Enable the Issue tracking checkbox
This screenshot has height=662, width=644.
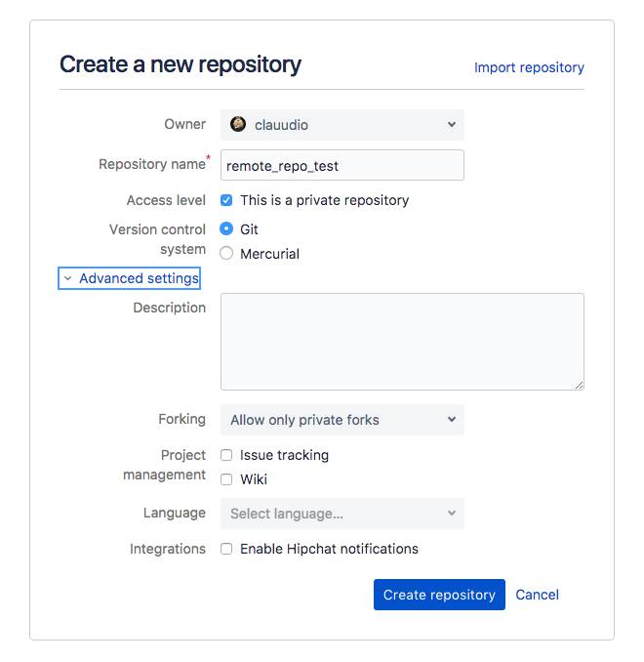226,455
